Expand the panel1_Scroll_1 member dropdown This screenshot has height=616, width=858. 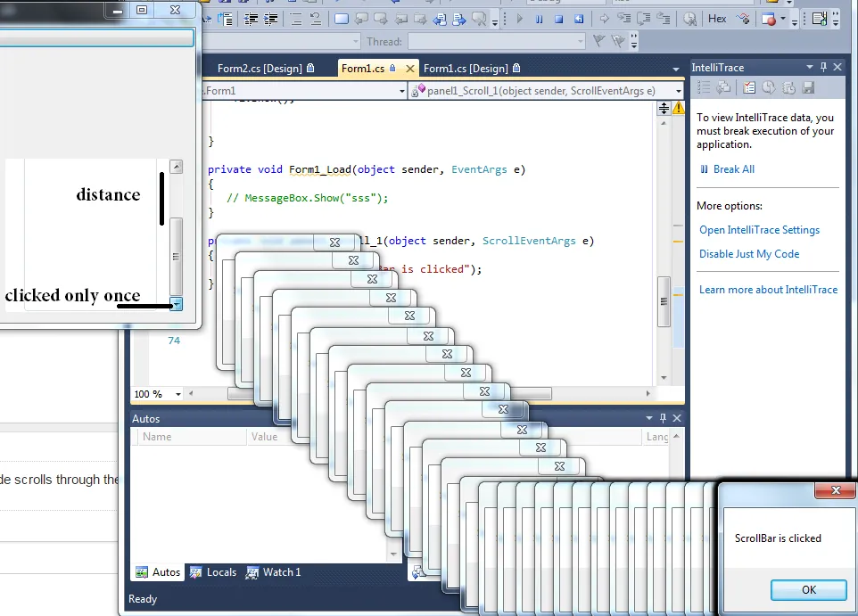click(678, 91)
